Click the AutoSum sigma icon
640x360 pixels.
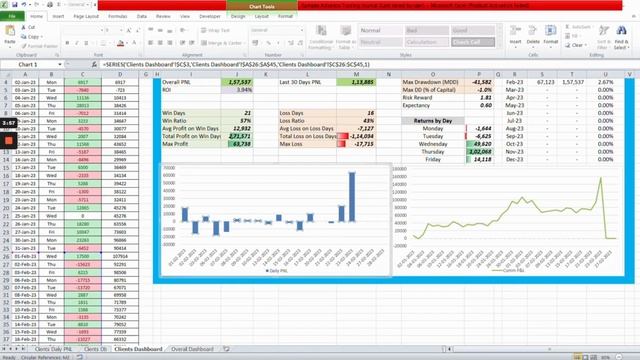(x=567, y=27)
